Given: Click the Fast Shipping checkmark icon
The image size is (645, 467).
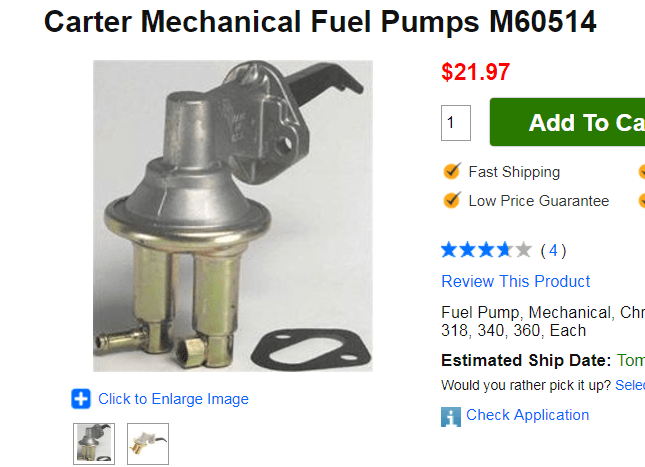Looking at the screenshot, I should pyautogui.click(x=452, y=171).
